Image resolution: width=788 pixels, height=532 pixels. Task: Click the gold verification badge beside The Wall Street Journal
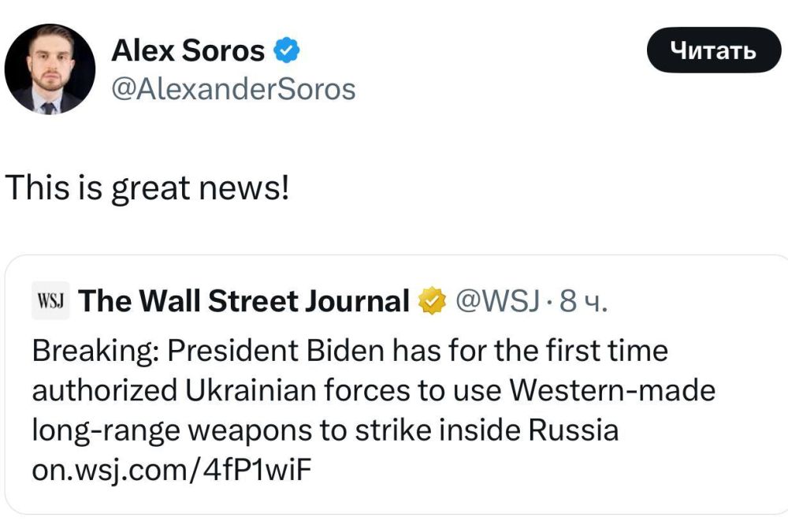pyautogui.click(x=433, y=300)
